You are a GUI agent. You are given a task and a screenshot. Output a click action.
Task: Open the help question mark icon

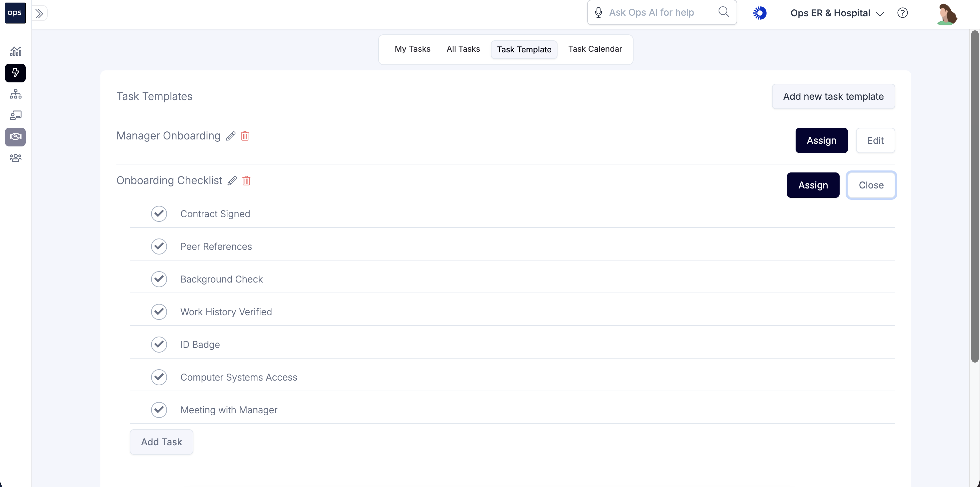click(902, 13)
